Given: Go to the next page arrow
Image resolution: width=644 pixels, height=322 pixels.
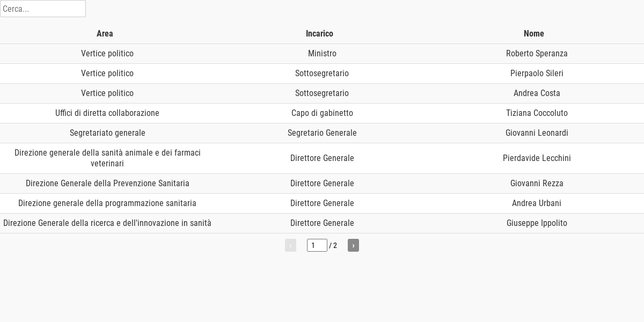Looking at the screenshot, I should [353, 245].
